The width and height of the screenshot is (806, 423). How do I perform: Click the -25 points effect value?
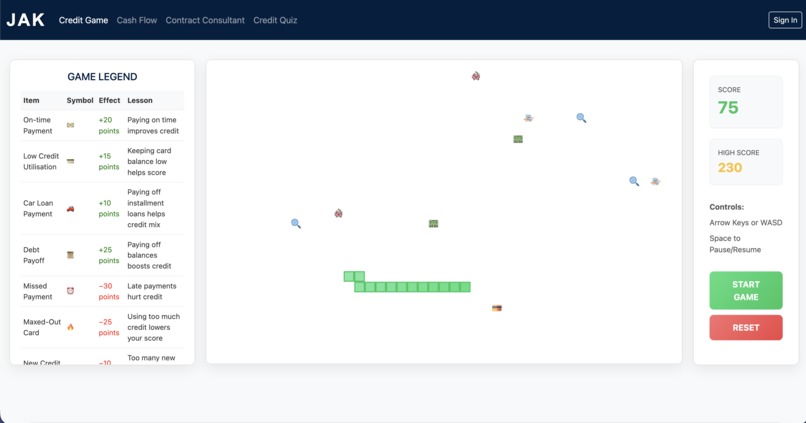(108, 327)
